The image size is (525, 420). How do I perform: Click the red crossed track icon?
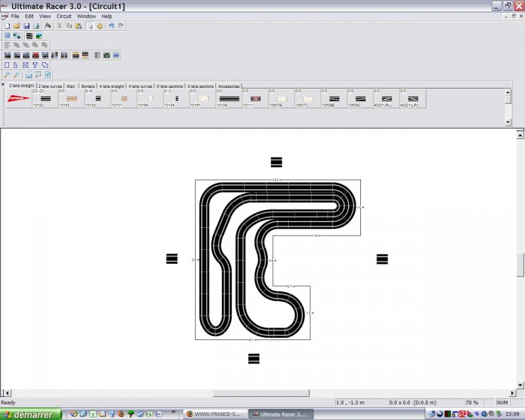tap(36, 56)
